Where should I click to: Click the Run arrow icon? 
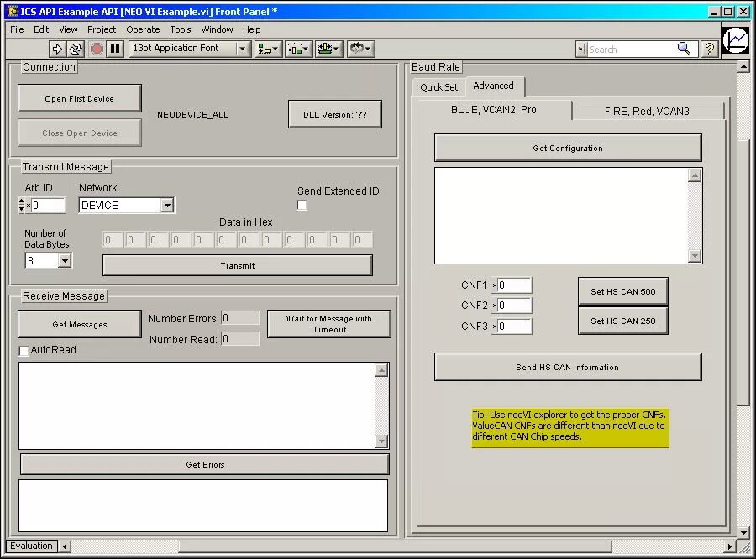click(x=57, y=49)
